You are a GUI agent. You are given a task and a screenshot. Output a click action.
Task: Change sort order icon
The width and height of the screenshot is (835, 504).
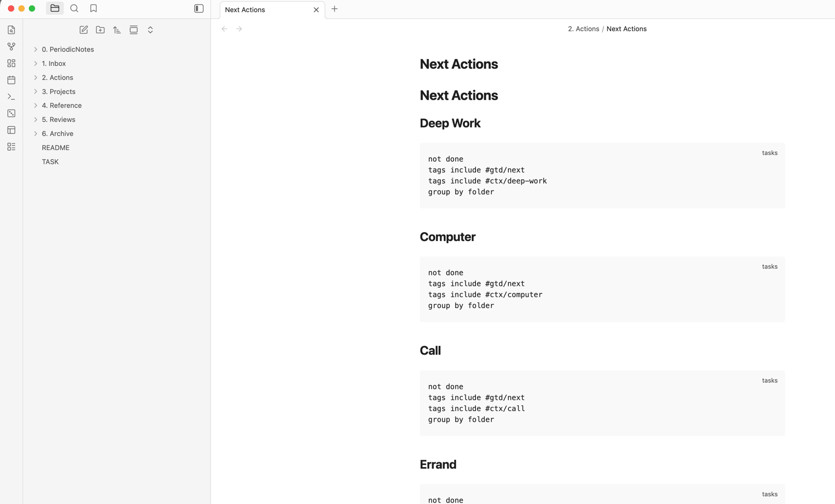[117, 30]
